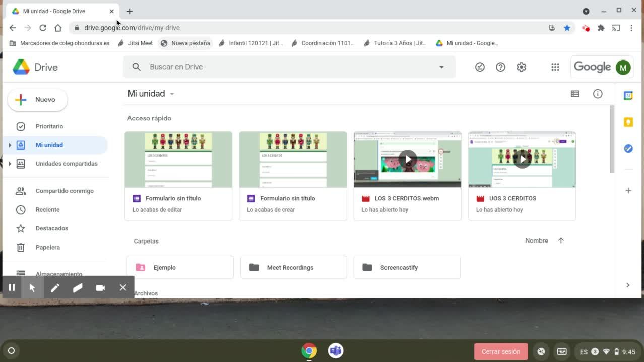Pause the Screencastify recording
The image size is (644, 362).
pyautogui.click(x=12, y=288)
